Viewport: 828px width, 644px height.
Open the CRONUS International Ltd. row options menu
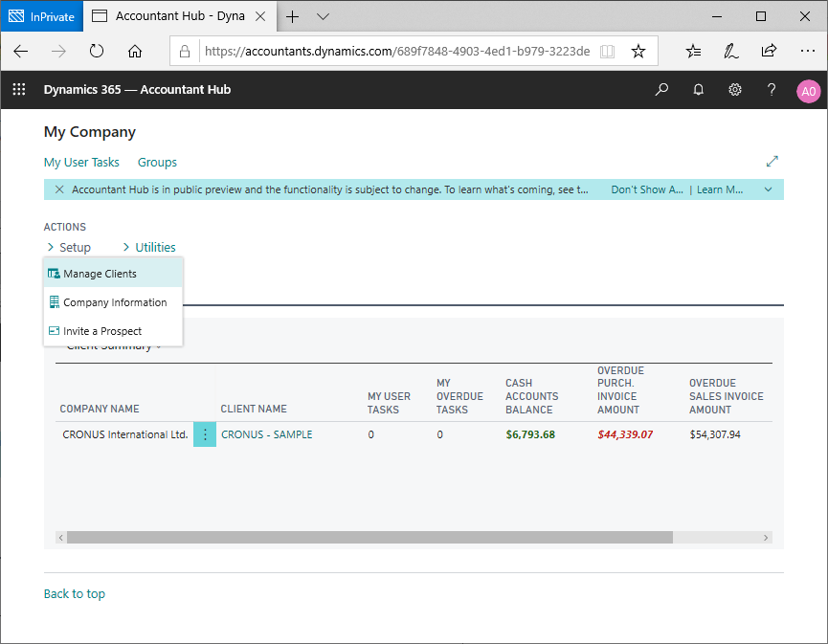(x=205, y=434)
